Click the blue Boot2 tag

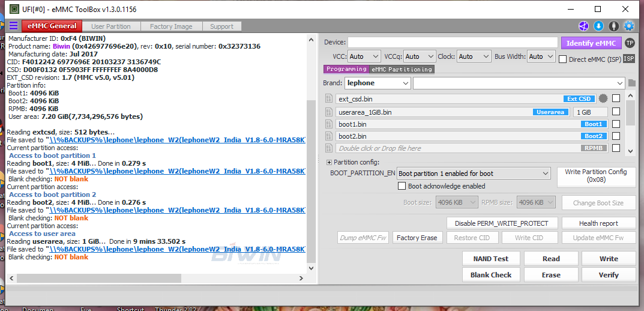pyautogui.click(x=594, y=136)
